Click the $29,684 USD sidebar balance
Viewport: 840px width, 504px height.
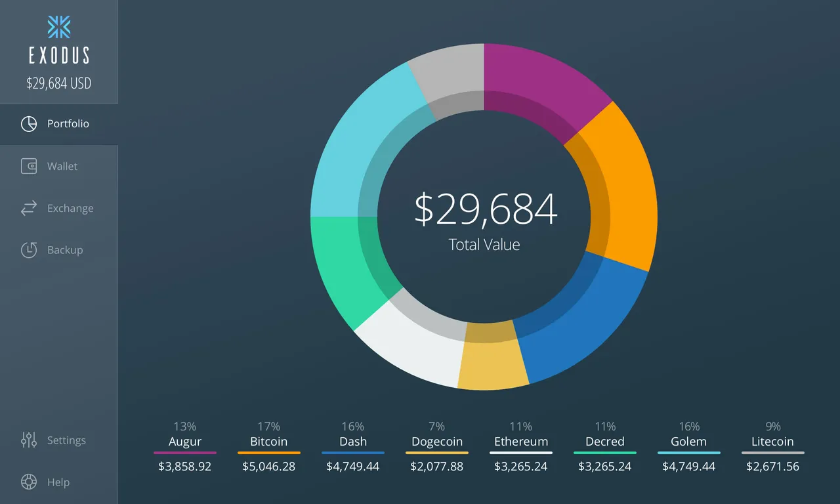coord(59,83)
